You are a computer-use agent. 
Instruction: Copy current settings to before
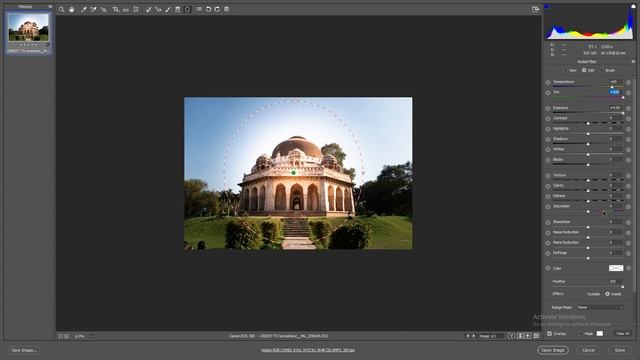(528, 336)
